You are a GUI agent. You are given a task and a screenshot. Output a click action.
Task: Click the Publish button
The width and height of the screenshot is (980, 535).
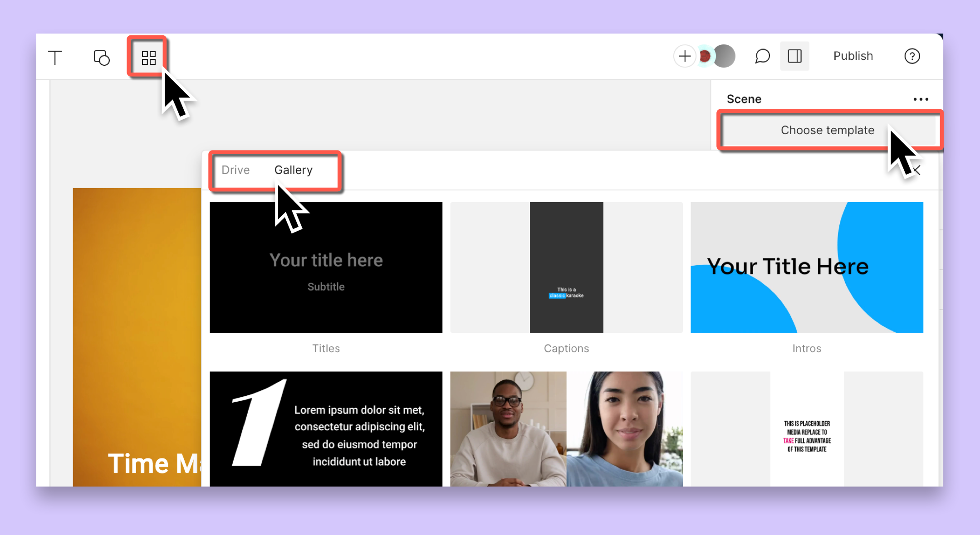click(853, 56)
